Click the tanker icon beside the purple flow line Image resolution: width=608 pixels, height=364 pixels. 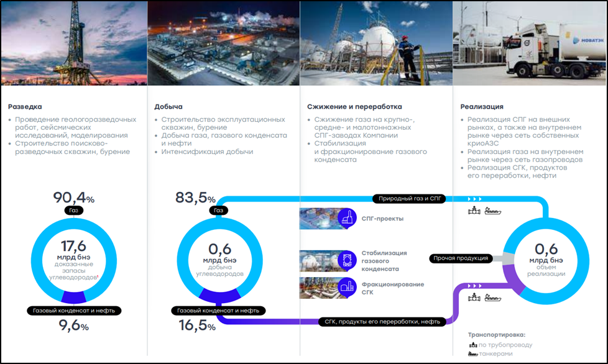click(492, 298)
